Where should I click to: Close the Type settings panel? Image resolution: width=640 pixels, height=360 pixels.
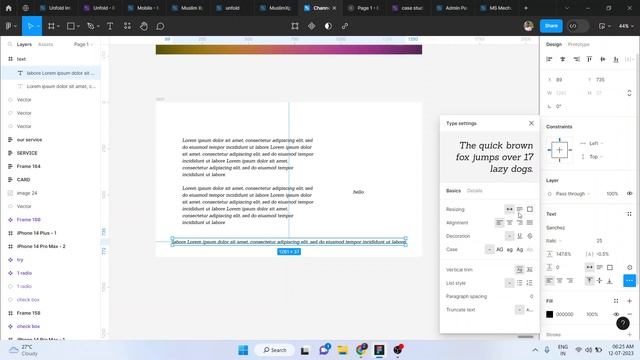(x=531, y=123)
